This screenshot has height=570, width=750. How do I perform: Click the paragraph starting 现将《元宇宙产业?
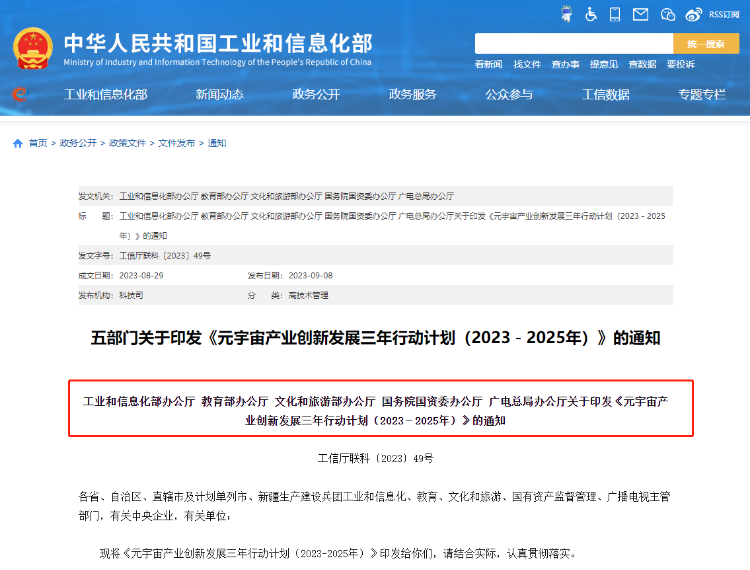tap(337, 554)
